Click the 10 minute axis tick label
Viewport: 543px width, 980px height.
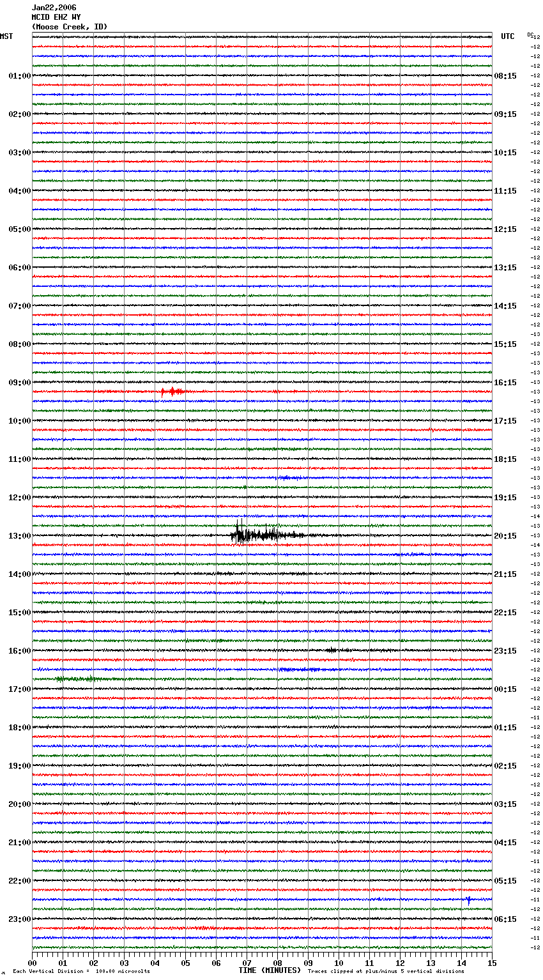coord(339,963)
